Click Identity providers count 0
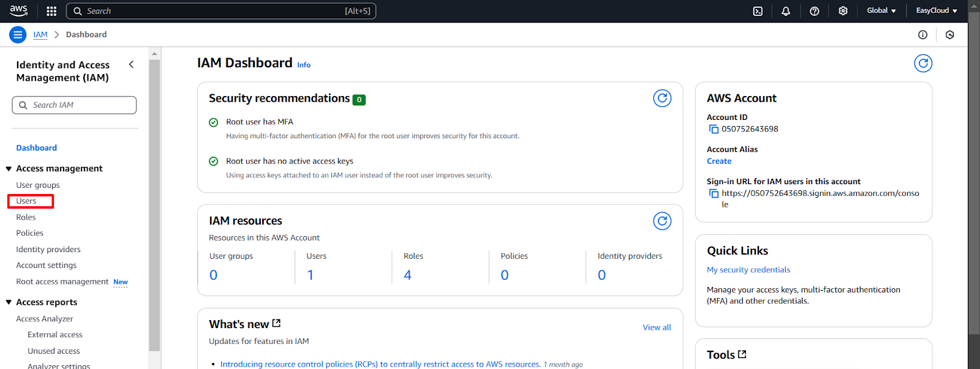 tap(601, 275)
